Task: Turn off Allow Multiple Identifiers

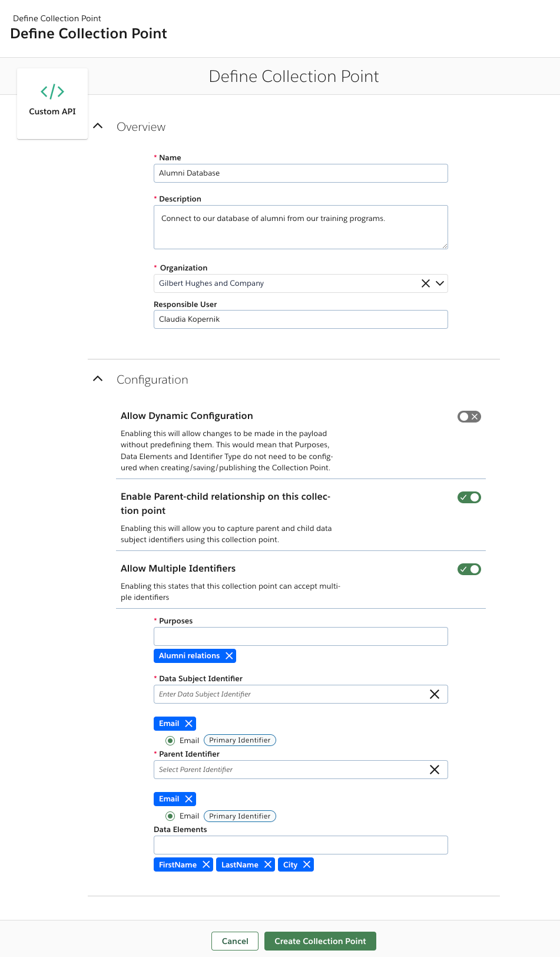Action: click(x=469, y=569)
